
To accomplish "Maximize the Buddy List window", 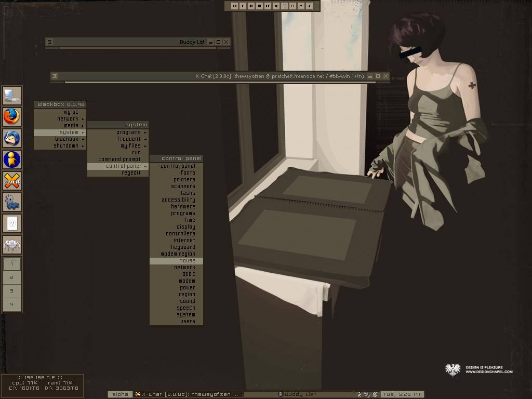I will pos(219,42).
